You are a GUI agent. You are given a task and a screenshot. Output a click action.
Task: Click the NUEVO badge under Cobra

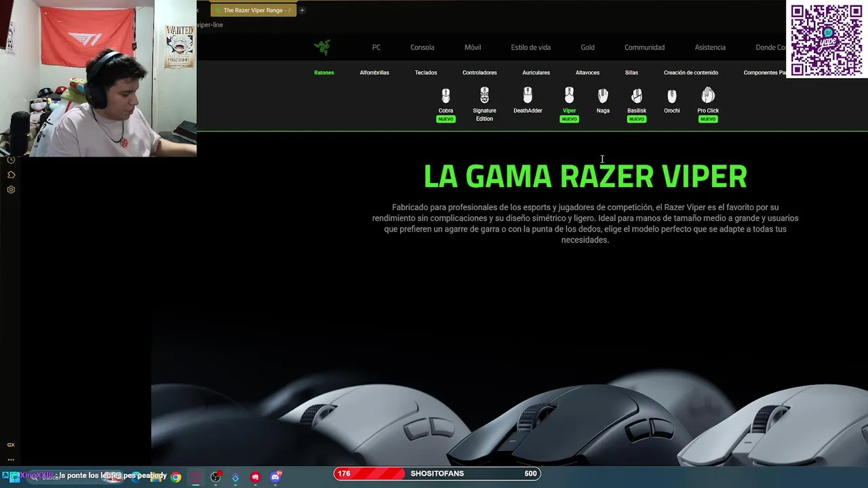pos(446,119)
